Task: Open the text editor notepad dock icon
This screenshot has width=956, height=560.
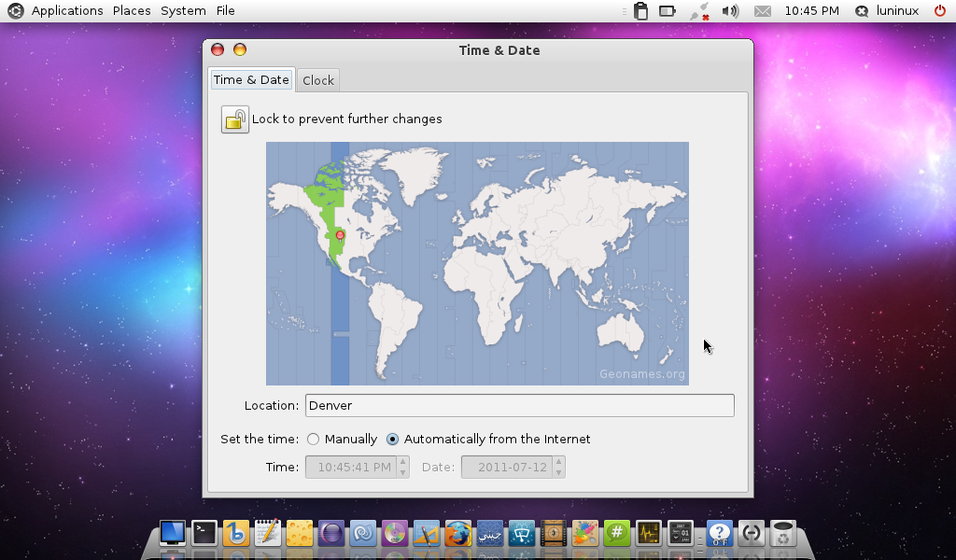Action: (x=268, y=533)
